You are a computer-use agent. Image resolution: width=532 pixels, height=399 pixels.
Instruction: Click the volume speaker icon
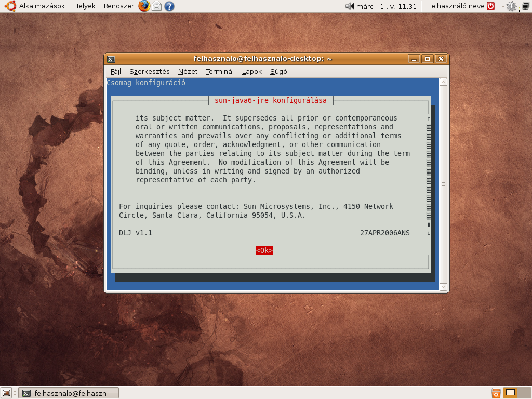click(349, 6)
